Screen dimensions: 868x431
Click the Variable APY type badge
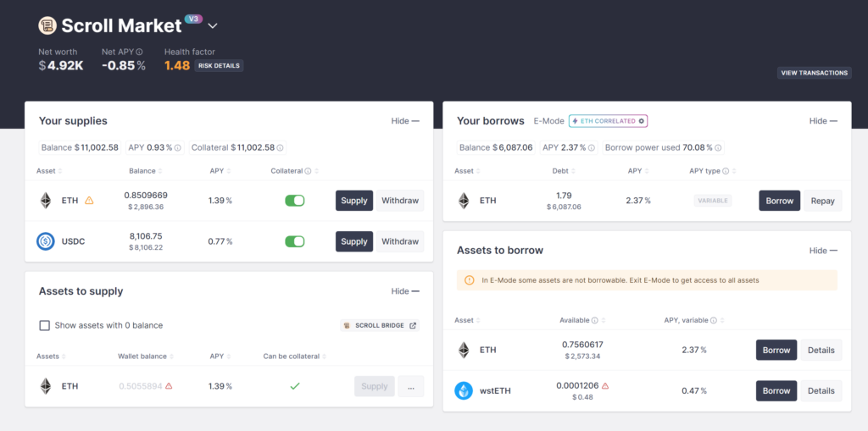click(x=713, y=201)
